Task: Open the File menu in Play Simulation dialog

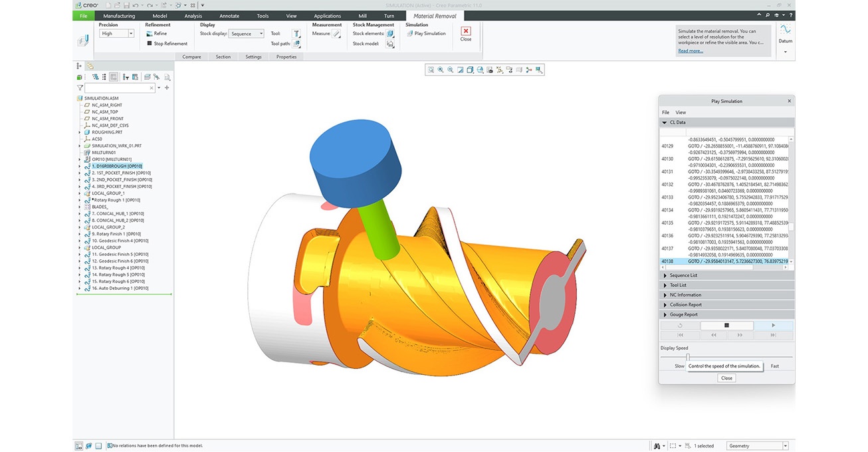Action: 665,112
